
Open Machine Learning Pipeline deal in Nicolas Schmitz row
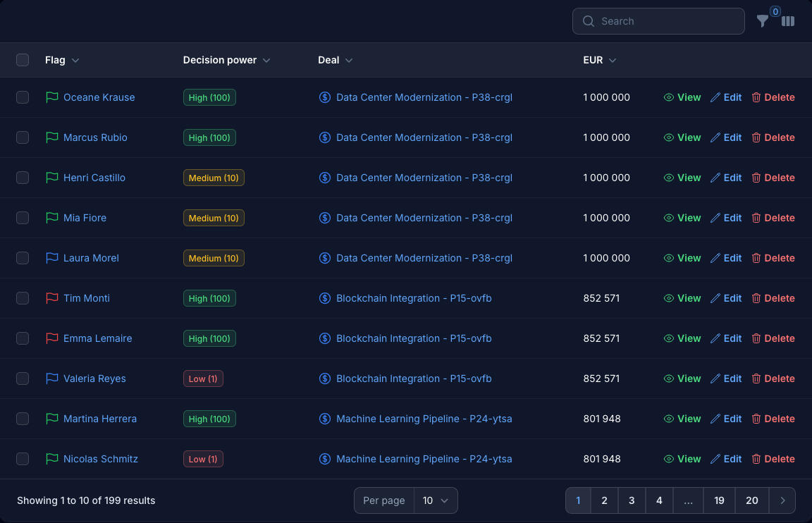424,459
